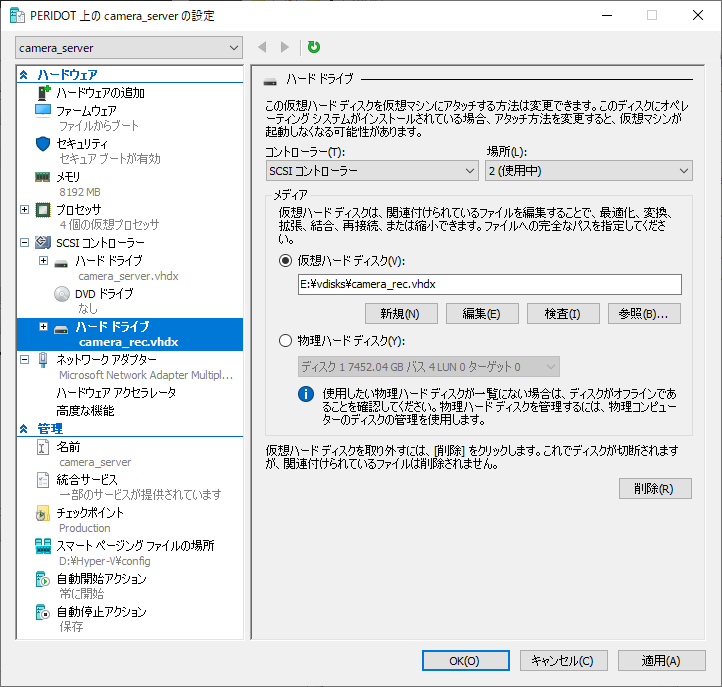Click the green refresh icon in toolbar
The image size is (722, 687).
click(x=314, y=47)
